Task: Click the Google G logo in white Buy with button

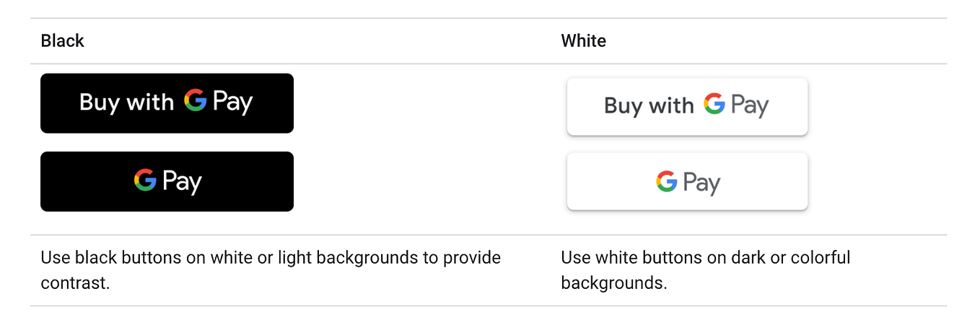Action: (x=714, y=104)
